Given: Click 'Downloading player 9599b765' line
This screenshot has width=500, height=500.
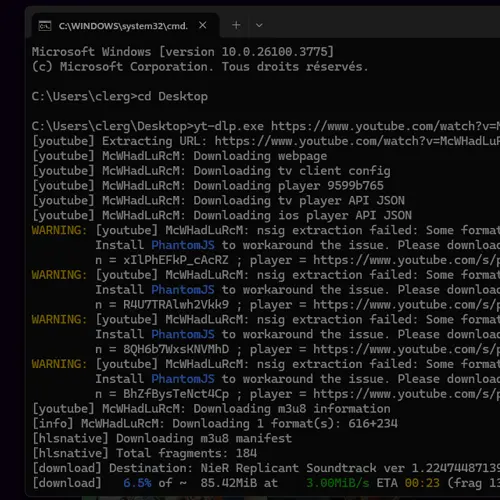Looking at the screenshot, I should point(208,186).
